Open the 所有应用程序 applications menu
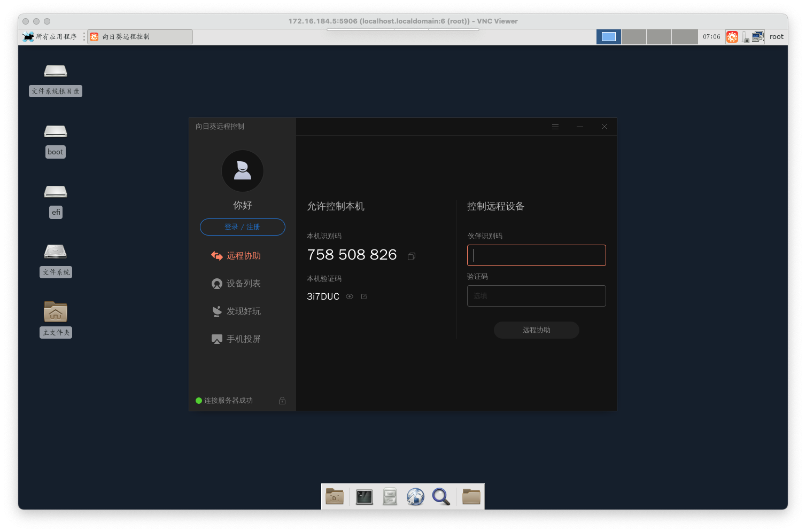This screenshot has height=532, width=806. (50, 37)
